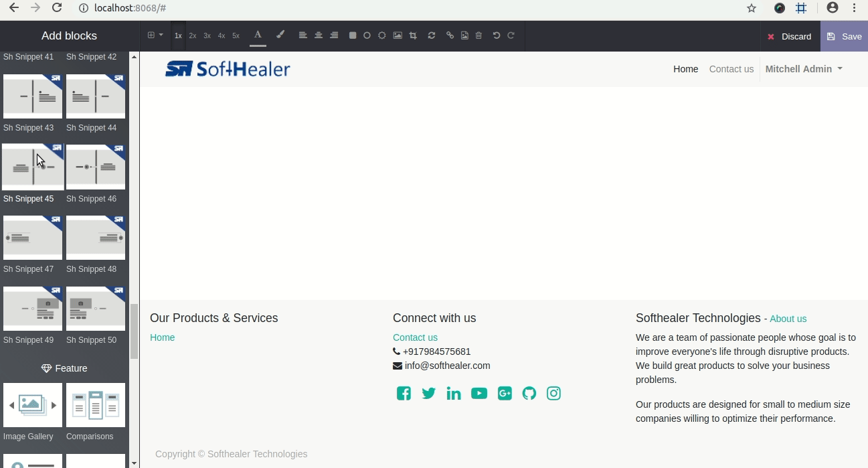Viewport: 868px width, 468px height.
Task: Reload the page in browser
Action: point(57,8)
